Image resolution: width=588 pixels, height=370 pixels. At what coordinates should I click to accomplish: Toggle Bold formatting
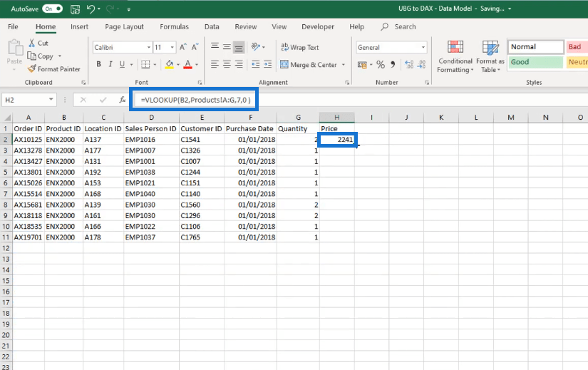pyautogui.click(x=98, y=64)
